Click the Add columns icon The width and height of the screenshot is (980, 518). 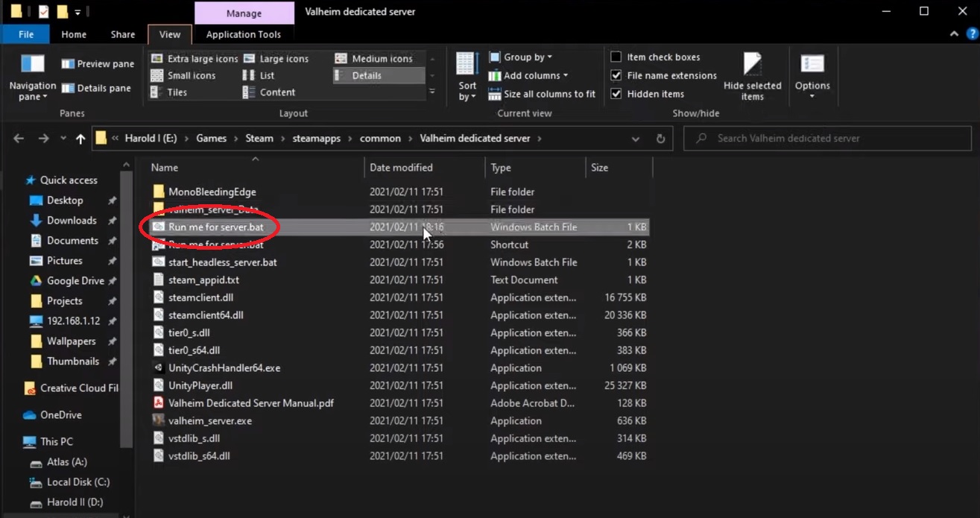(494, 75)
